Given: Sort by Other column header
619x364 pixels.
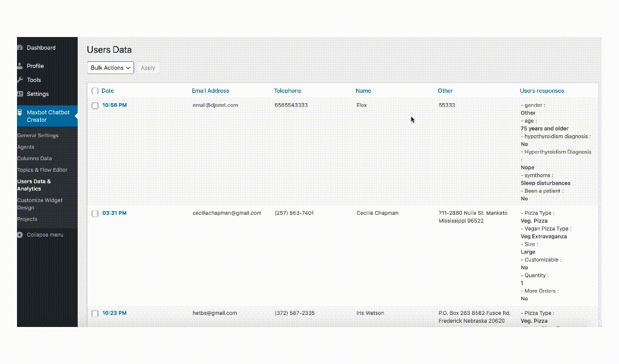Looking at the screenshot, I should pyautogui.click(x=445, y=91).
